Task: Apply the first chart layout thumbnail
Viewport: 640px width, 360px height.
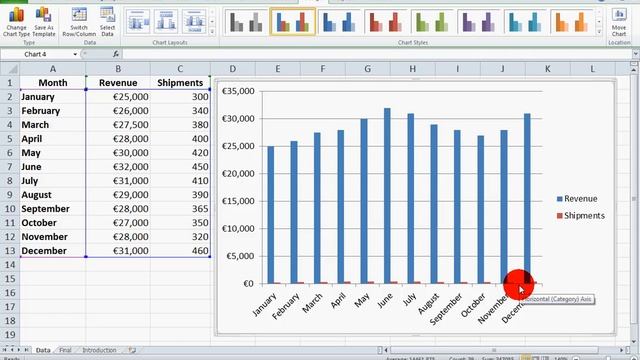Action: 138,22
